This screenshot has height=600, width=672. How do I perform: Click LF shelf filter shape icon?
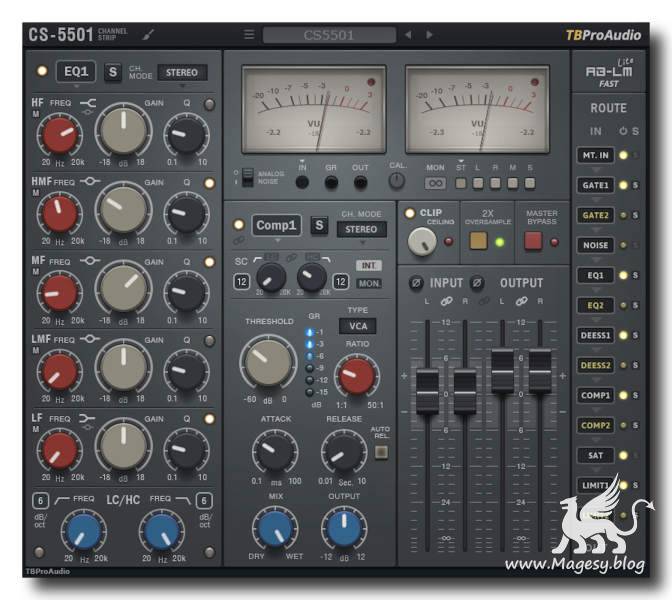point(87,418)
